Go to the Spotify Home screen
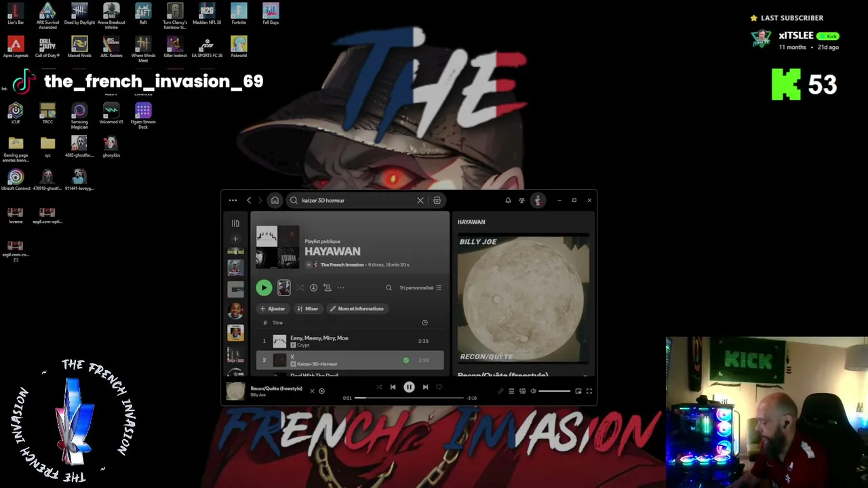The height and width of the screenshot is (488, 868). tap(275, 200)
